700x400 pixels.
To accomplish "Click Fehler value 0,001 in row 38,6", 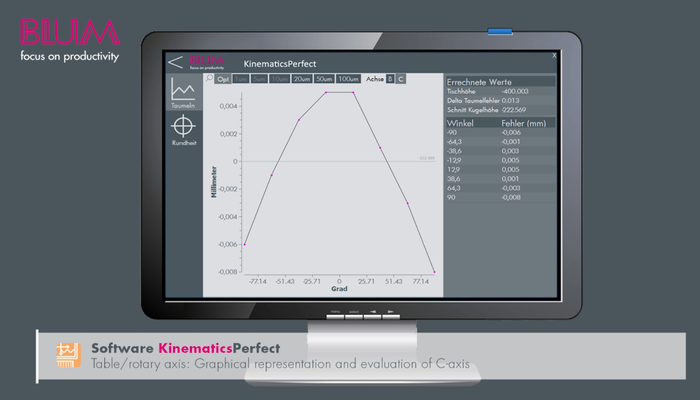I will tap(510, 179).
